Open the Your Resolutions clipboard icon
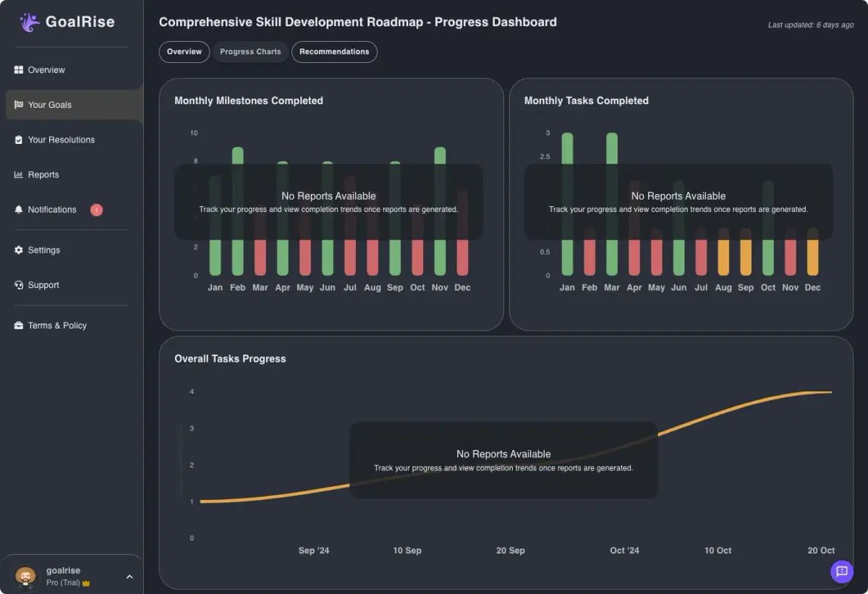This screenshot has height=594, width=868. click(19, 140)
